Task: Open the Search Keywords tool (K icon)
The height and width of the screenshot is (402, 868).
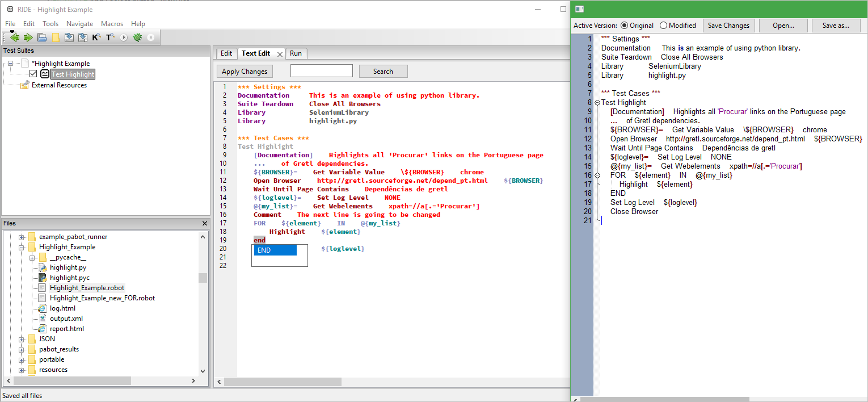Action: click(95, 37)
